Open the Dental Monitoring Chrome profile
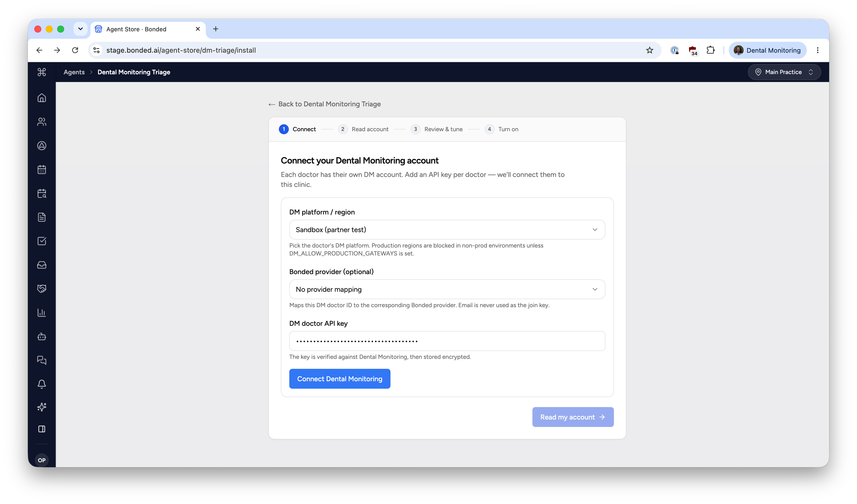The image size is (857, 504). point(768,50)
